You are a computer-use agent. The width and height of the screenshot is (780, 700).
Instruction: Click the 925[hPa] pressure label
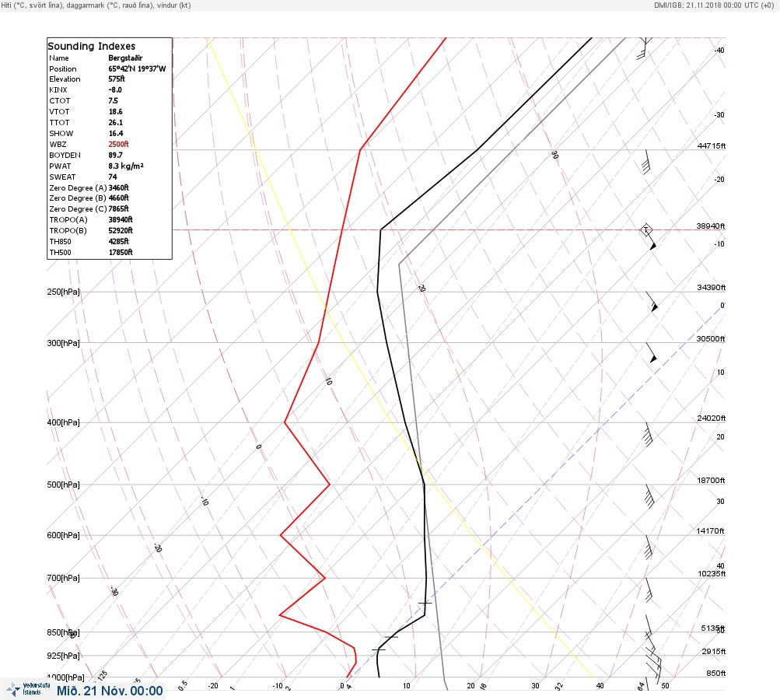pyautogui.click(x=63, y=656)
